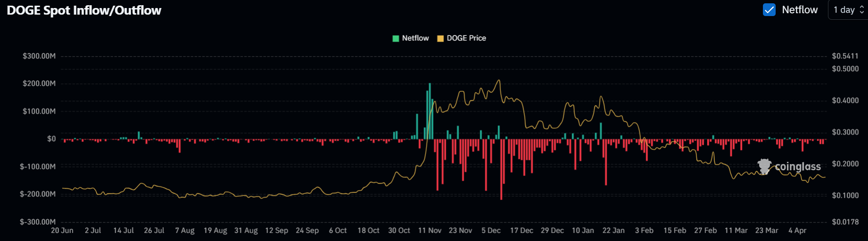Click the coinglass watermark logo icon
The height and width of the screenshot is (241, 868).
pyautogui.click(x=764, y=166)
